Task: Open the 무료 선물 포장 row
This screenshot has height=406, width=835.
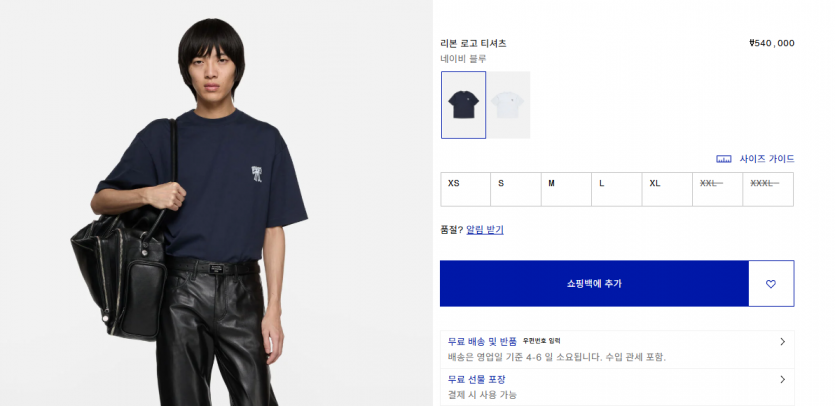Action: click(x=617, y=387)
